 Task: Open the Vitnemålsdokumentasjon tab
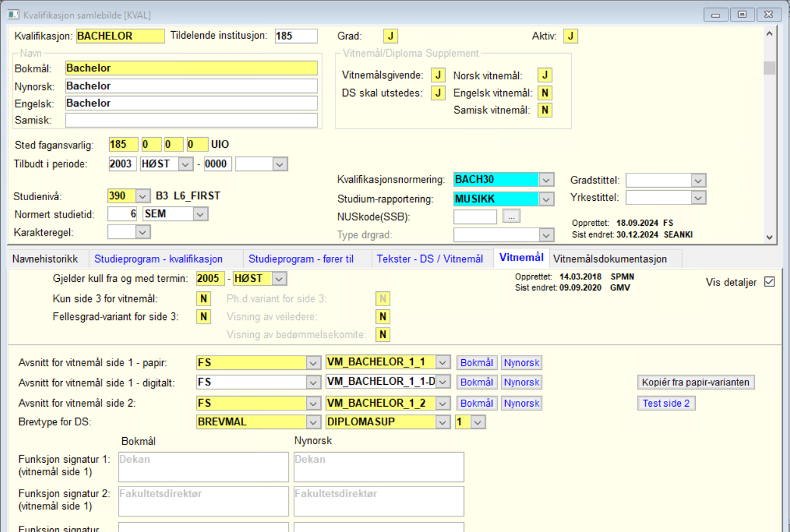point(610,259)
